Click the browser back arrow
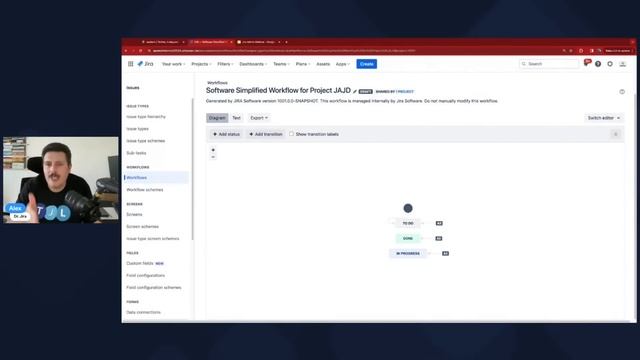 126,51
